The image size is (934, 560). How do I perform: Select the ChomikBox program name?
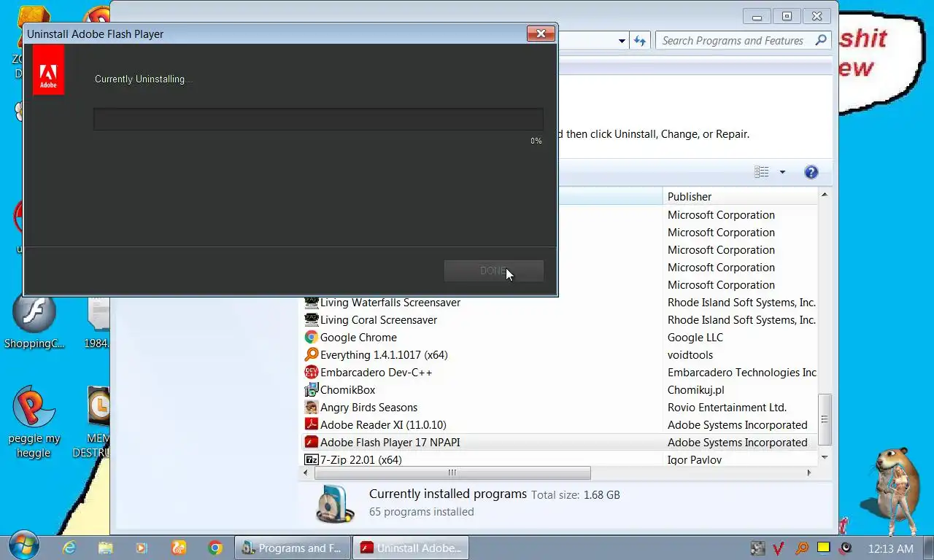pos(347,389)
